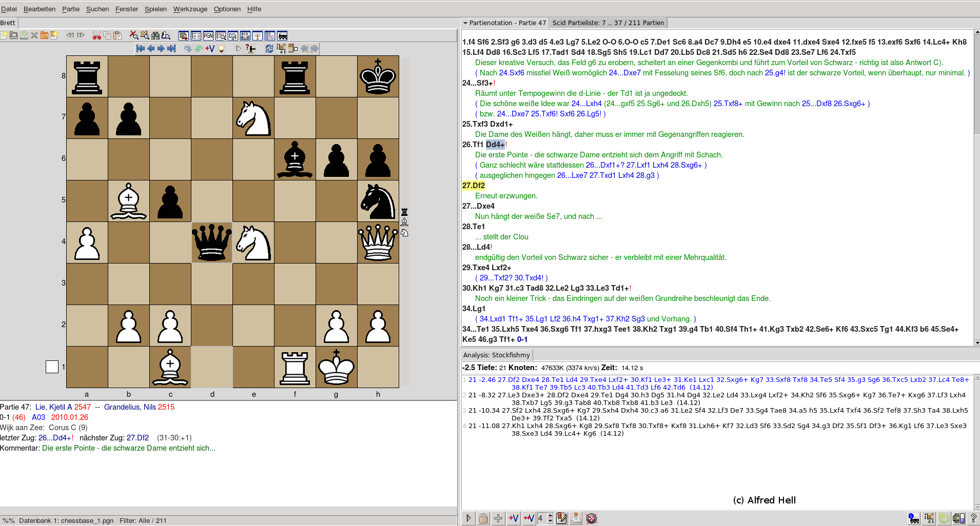Image resolution: width=980 pixels, height=526 pixels.
Task: Toggle board coordinates icon above the board
Action: (282, 49)
